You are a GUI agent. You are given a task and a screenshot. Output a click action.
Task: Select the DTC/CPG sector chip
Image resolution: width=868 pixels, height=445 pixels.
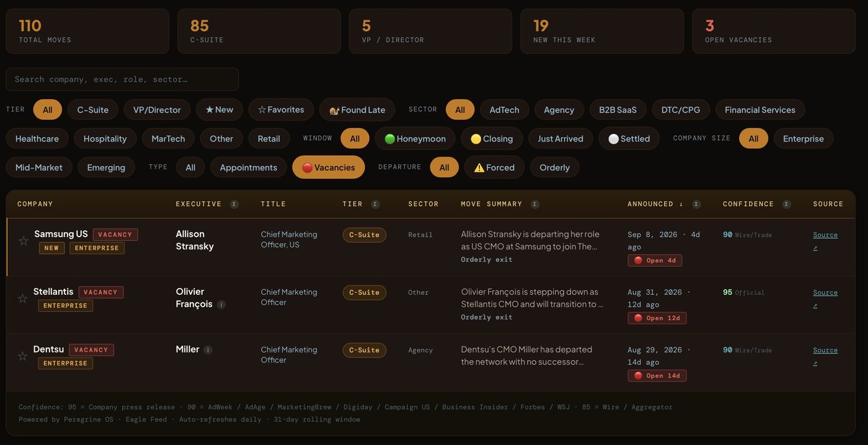681,110
